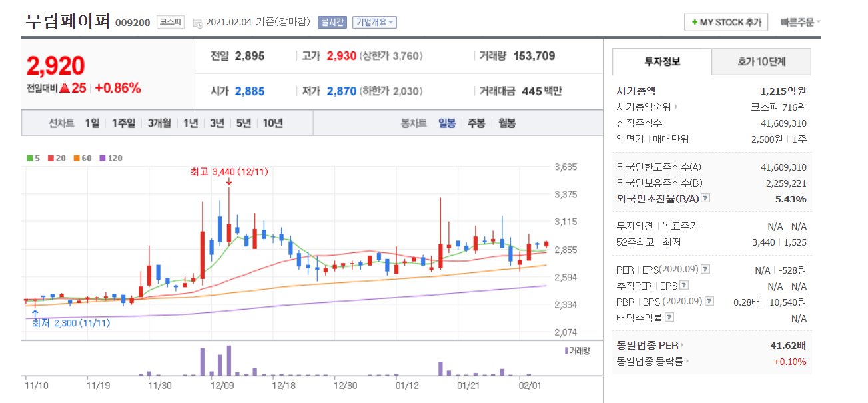The width and height of the screenshot is (868, 403).
Task: Click the 저가 value 2,870
Action: (x=342, y=91)
